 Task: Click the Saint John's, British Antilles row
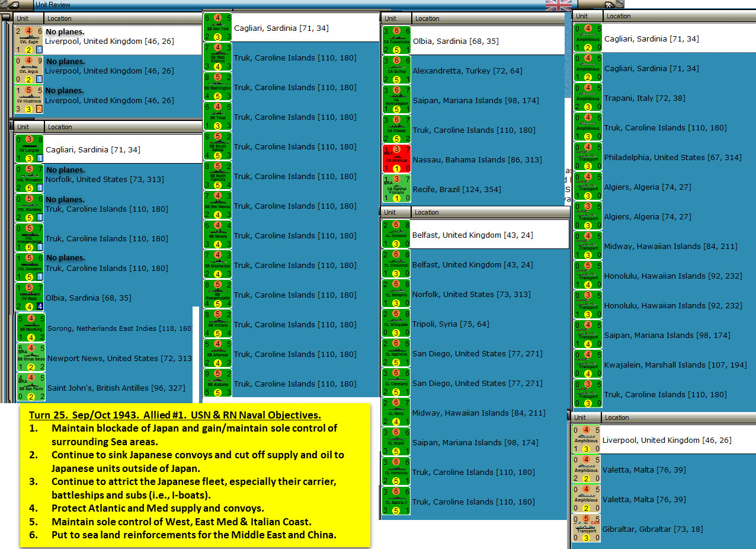(119, 387)
